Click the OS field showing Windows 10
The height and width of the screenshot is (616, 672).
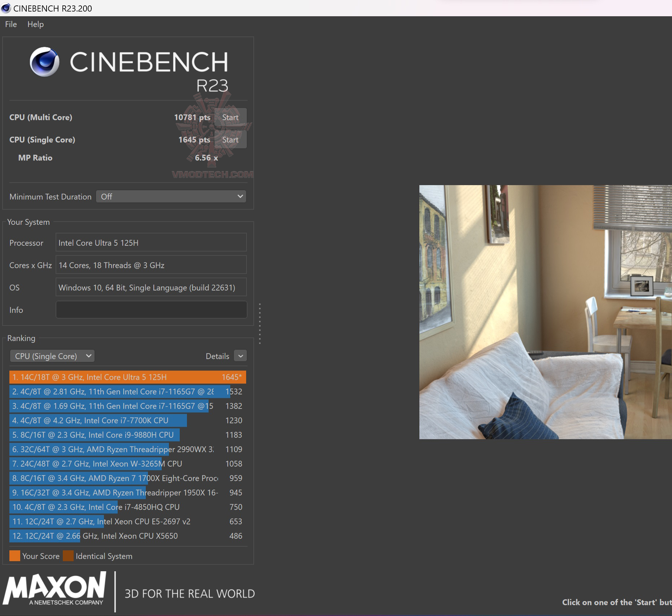pos(151,288)
